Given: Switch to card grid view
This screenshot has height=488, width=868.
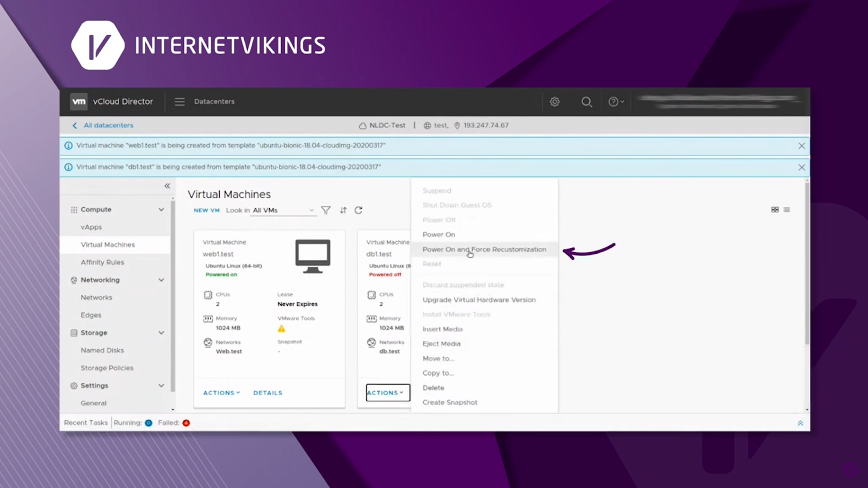Looking at the screenshot, I should (x=775, y=210).
